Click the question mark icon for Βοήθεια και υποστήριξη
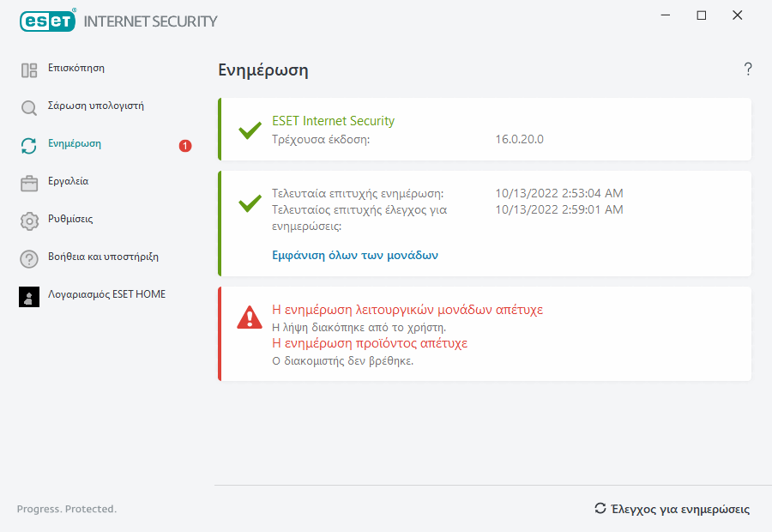The width and height of the screenshot is (772, 532). click(x=29, y=258)
